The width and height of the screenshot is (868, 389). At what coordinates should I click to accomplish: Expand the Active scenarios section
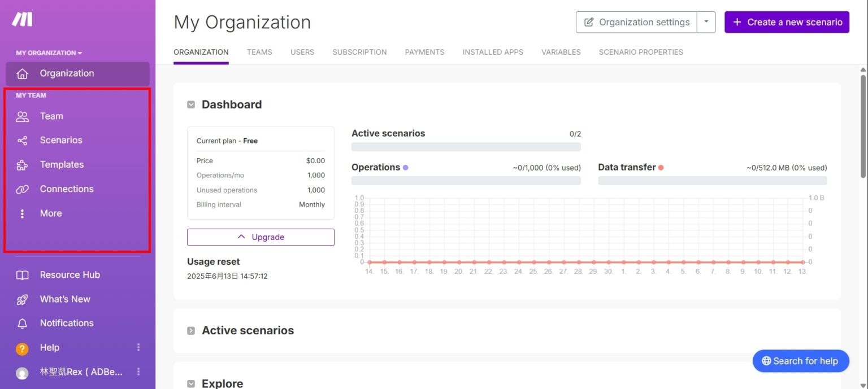coord(191,331)
